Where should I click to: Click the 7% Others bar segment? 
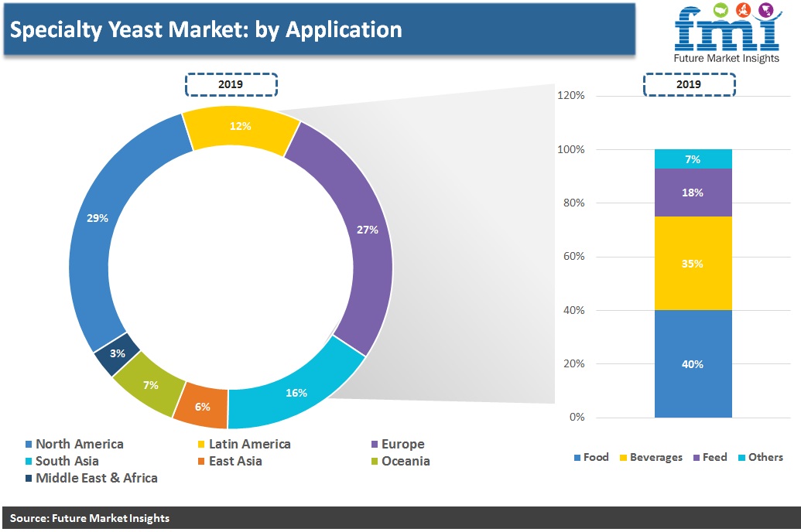693,159
